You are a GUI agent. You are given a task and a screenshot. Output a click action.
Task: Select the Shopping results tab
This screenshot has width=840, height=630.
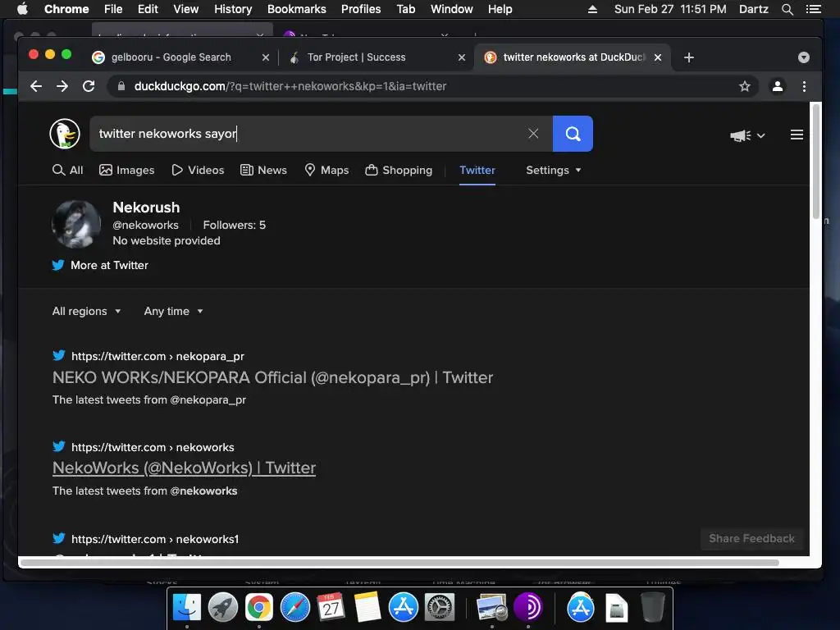399,171
